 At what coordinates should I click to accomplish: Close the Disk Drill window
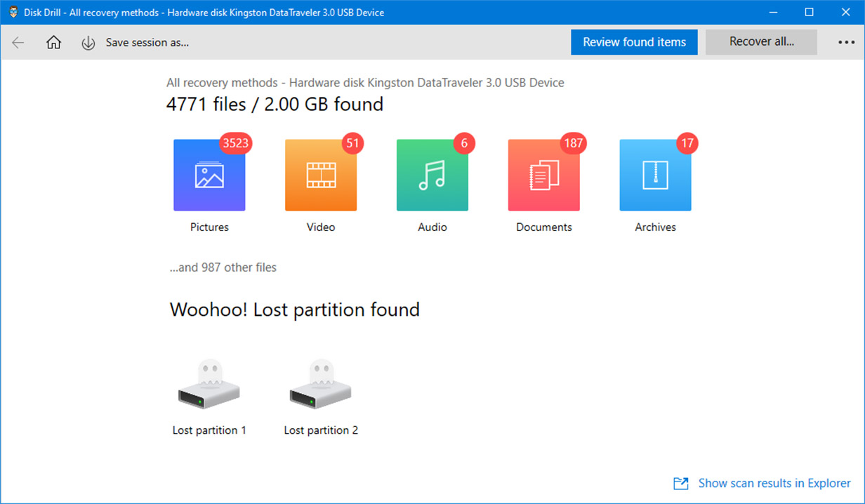(x=845, y=13)
